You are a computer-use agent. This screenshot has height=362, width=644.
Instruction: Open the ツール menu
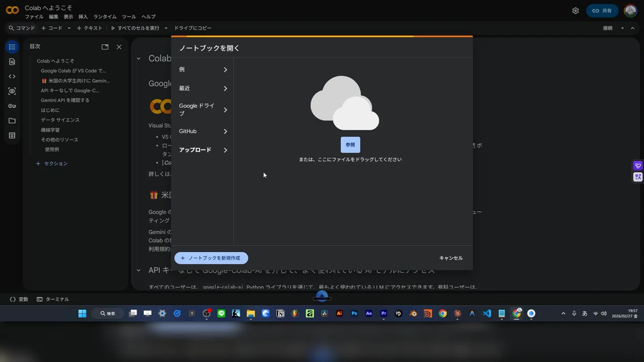tap(129, 17)
